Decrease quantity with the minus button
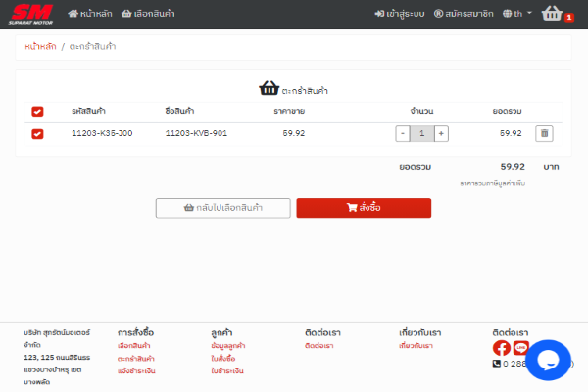 click(x=403, y=133)
